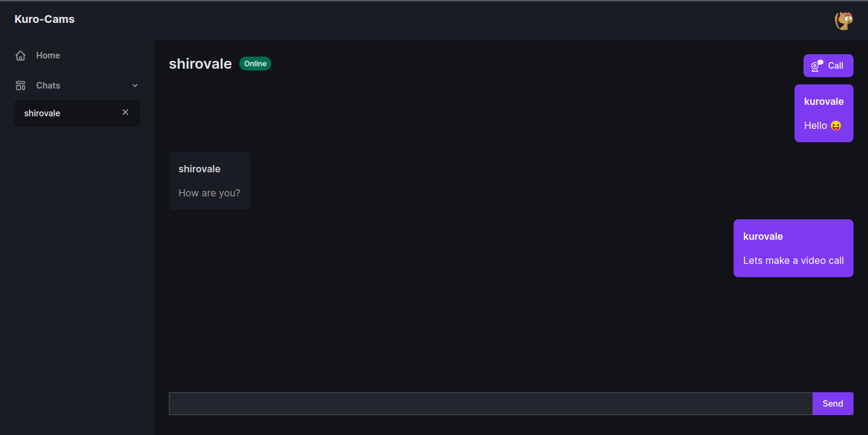Click the shirovale chat header name

pyautogui.click(x=200, y=64)
